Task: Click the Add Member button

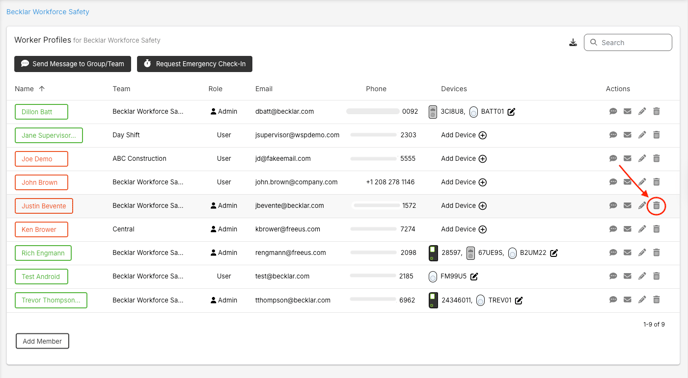Action: tap(42, 341)
